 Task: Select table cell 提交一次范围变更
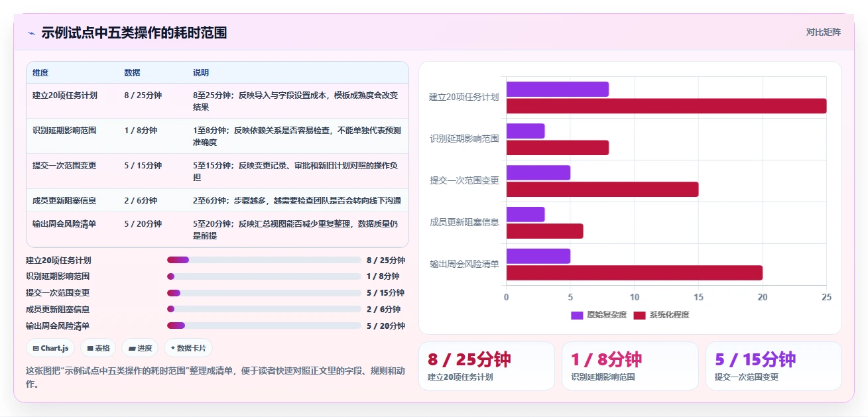[64, 165]
